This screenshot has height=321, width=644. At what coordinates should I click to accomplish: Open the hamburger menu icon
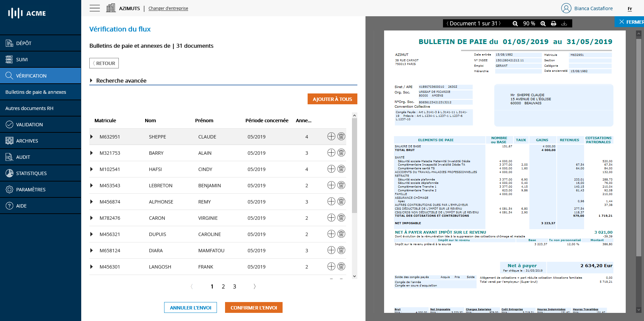95,8
